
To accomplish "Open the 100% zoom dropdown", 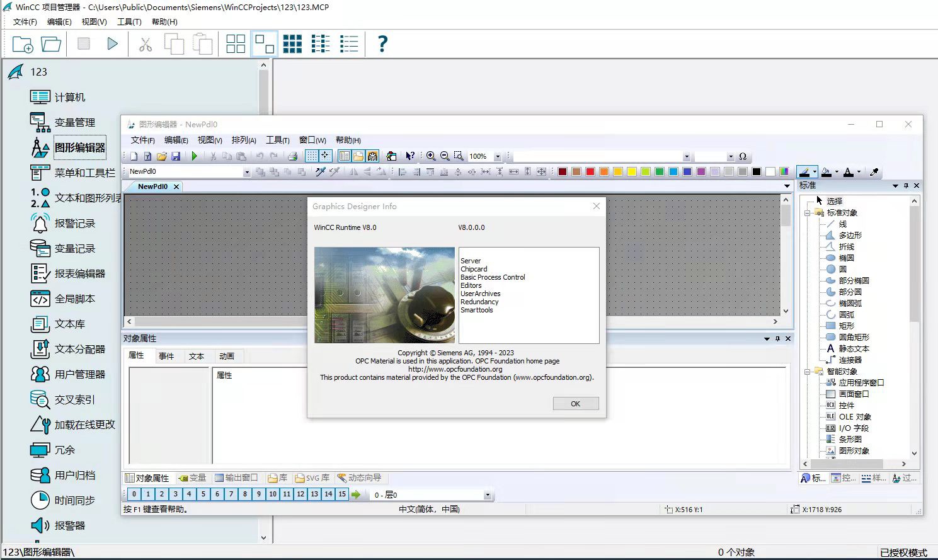I will [x=498, y=157].
